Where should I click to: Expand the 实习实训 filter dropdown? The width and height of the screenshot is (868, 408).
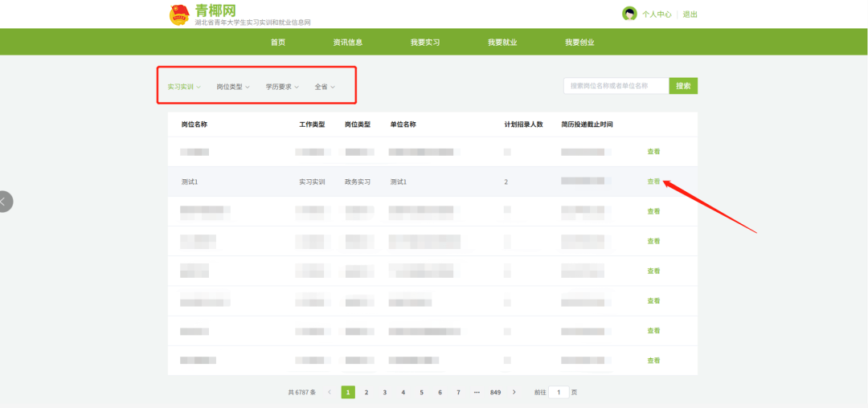pos(184,87)
